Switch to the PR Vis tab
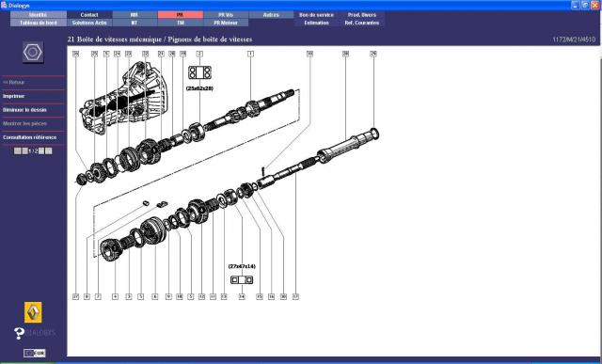Viewport: 602px width, 364px height. (226, 15)
